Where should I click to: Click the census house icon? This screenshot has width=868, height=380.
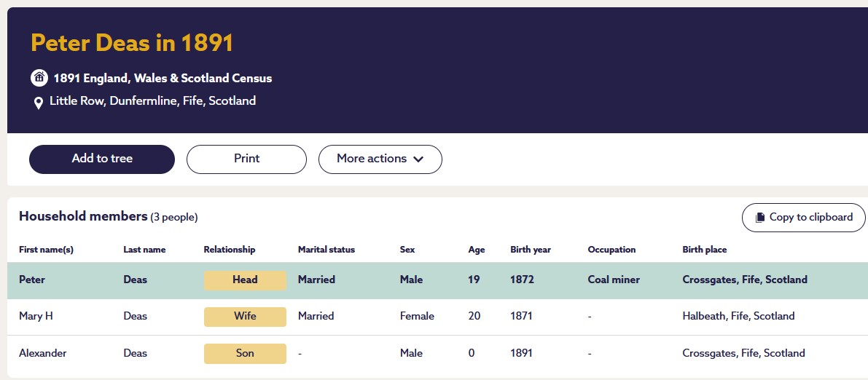pos(39,78)
